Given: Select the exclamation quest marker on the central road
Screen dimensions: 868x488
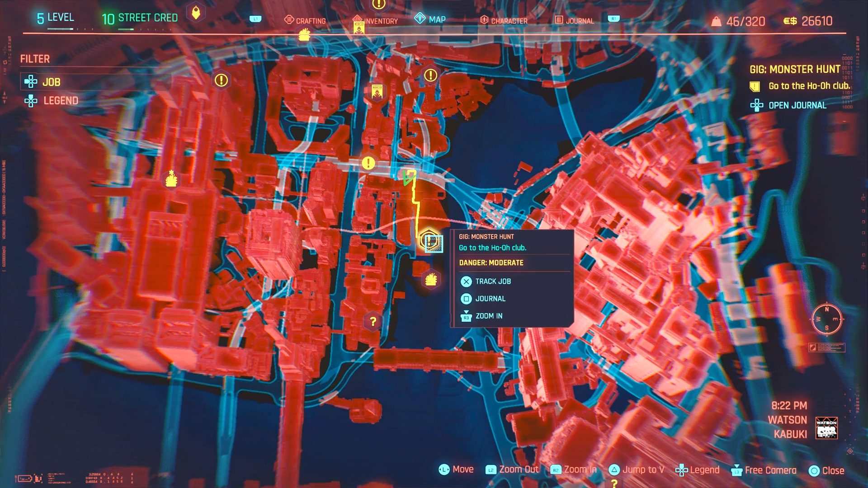Looking at the screenshot, I should [x=368, y=163].
